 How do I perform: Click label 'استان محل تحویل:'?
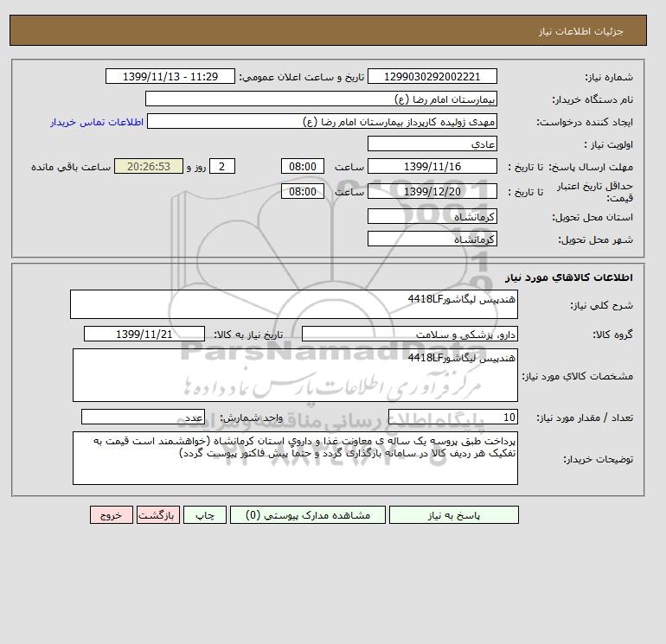[592, 217]
